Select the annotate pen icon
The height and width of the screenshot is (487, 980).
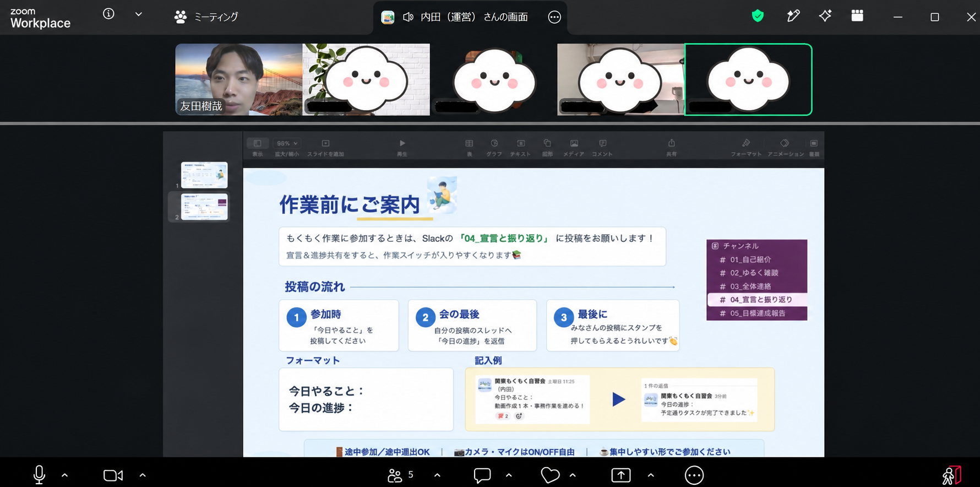coord(793,16)
